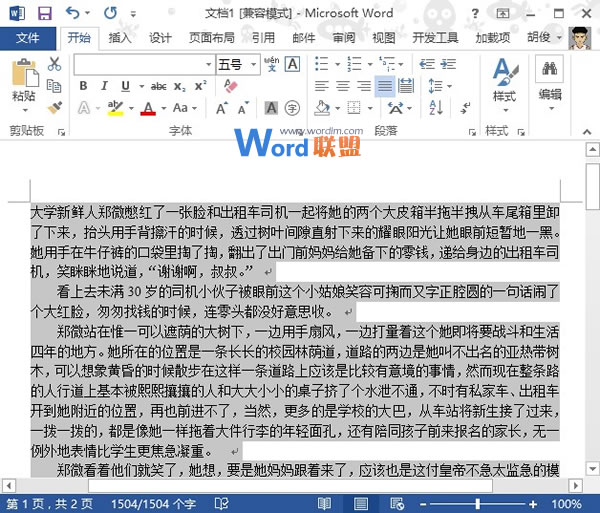Clear all formatting with eraser icon

tap(230, 86)
